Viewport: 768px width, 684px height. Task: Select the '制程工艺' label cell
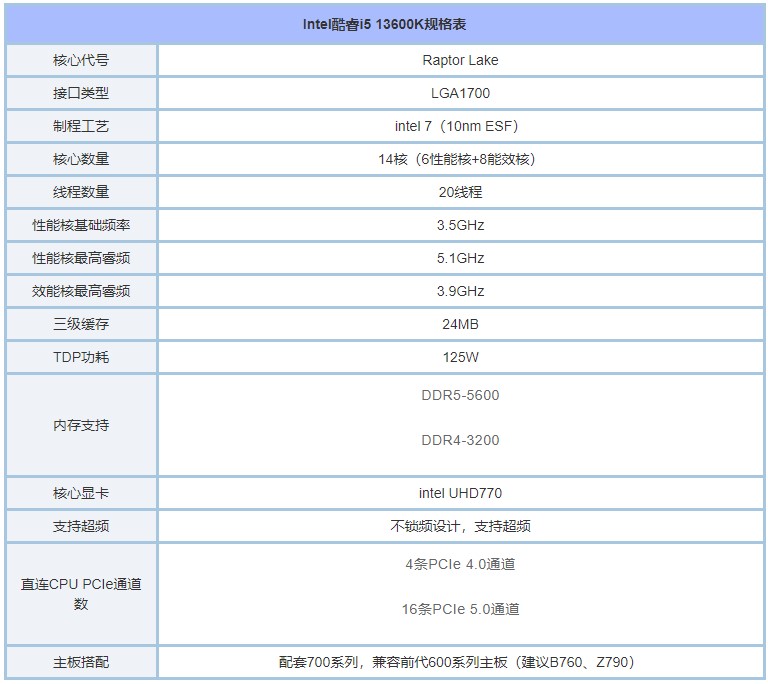click(x=81, y=126)
